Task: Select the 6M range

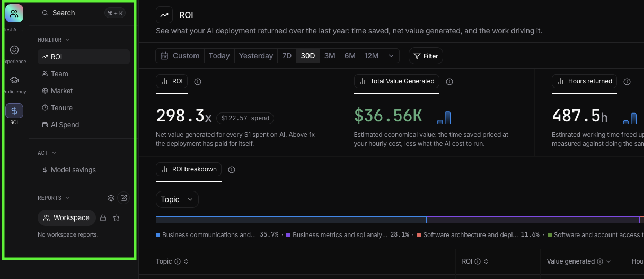Action: (350, 56)
